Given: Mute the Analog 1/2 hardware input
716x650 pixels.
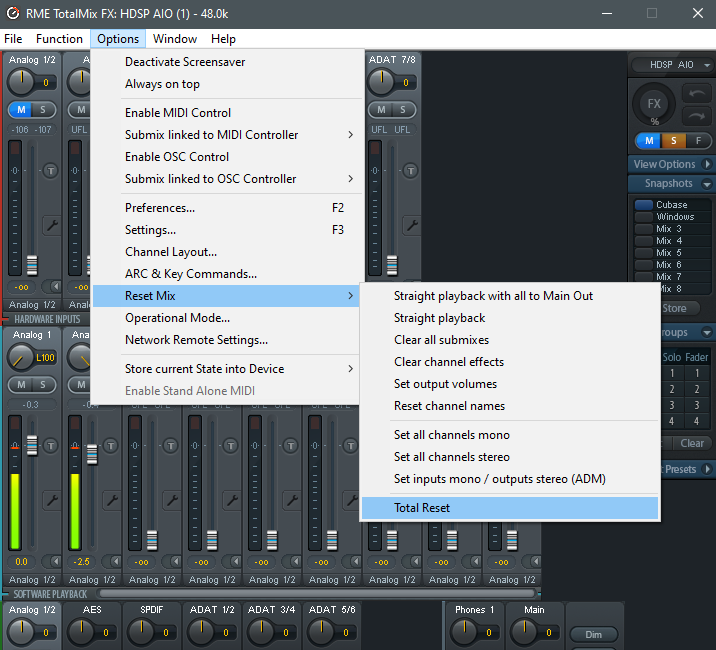Looking at the screenshot, I should click(x=21, y=110).
